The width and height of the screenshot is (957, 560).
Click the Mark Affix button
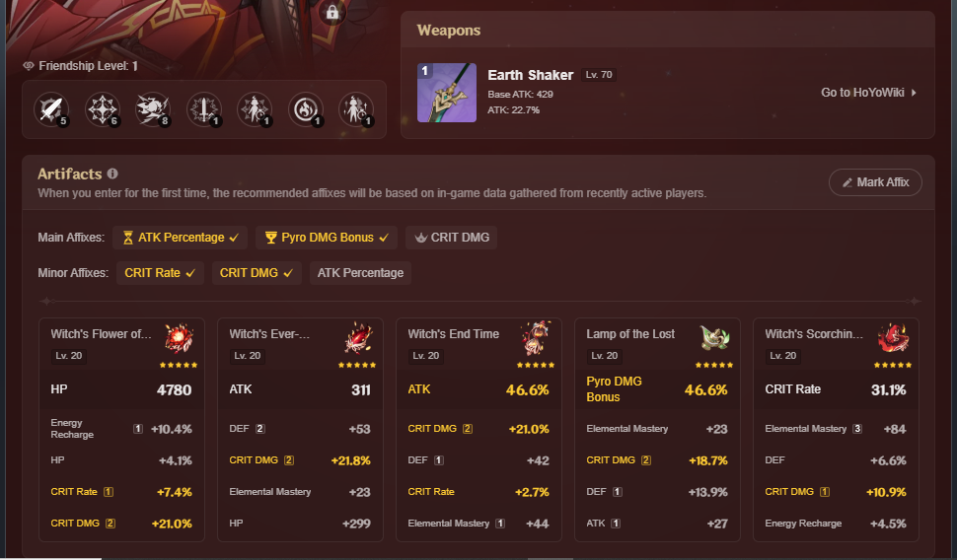pyautogui.click(x=875, y=182)
